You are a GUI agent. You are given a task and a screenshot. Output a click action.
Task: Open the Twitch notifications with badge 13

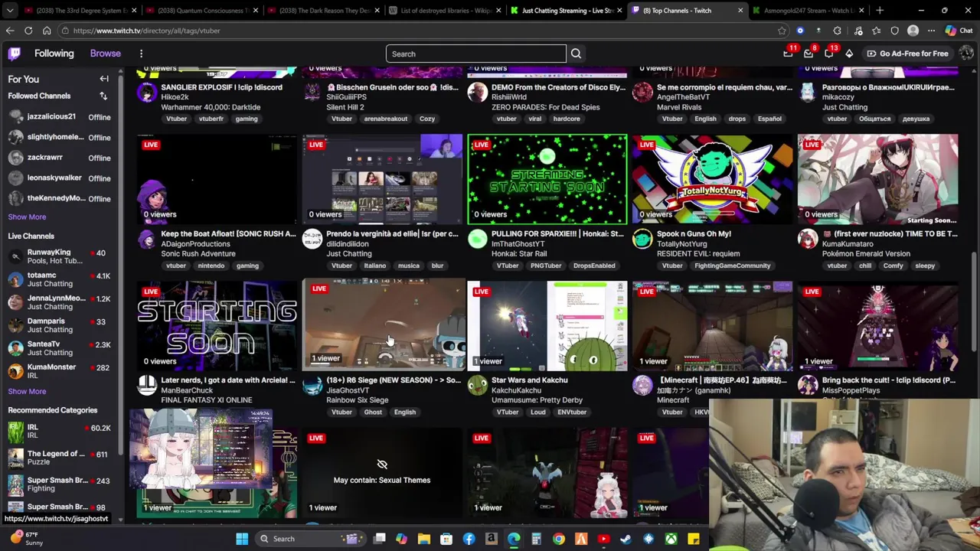point(829,54)
